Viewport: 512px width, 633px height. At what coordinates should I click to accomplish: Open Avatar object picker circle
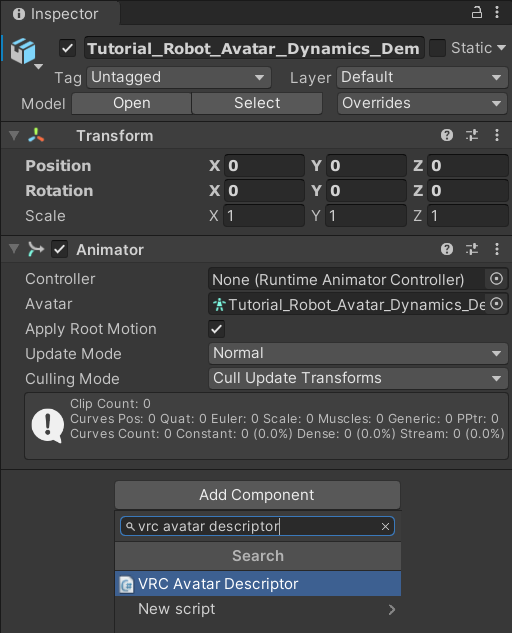point(496,304)
